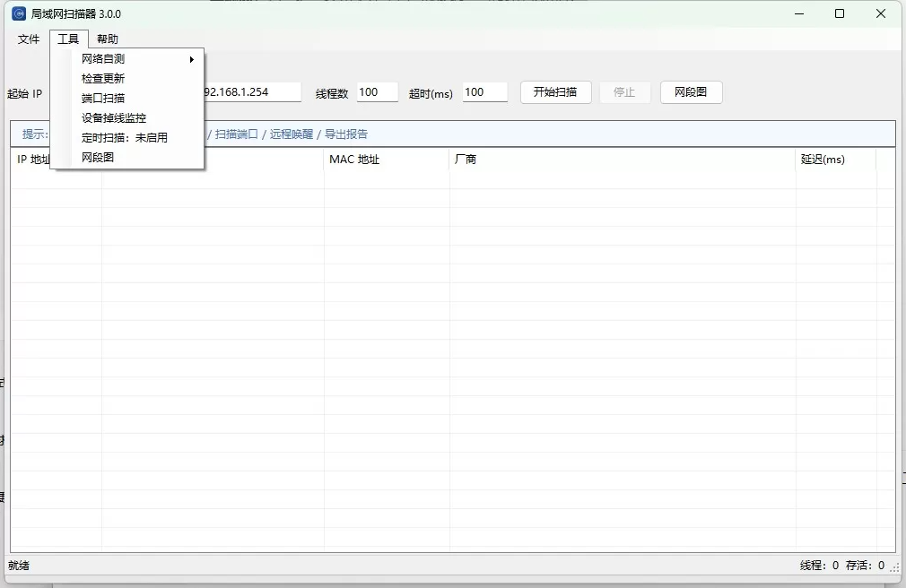The width and height of the screenshot is (906, 588).
Task: Click the 存活: 0 status indicator
Action: (865, 566)
